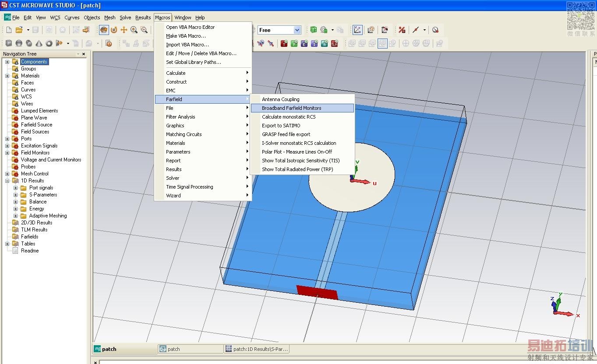The image size is (597, 364).
Task: Expand the Materials tree node
Action: point(7,76)
